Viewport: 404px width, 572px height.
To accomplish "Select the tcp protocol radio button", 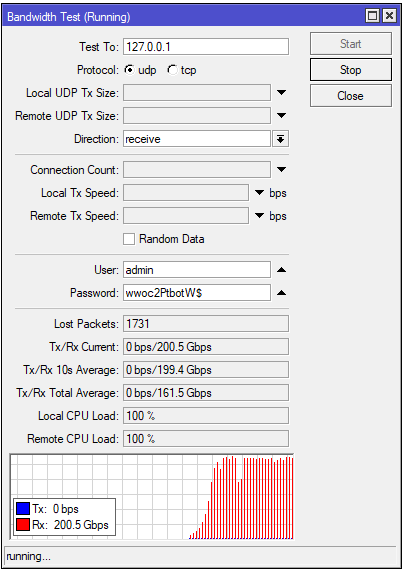I will (172, 70).
